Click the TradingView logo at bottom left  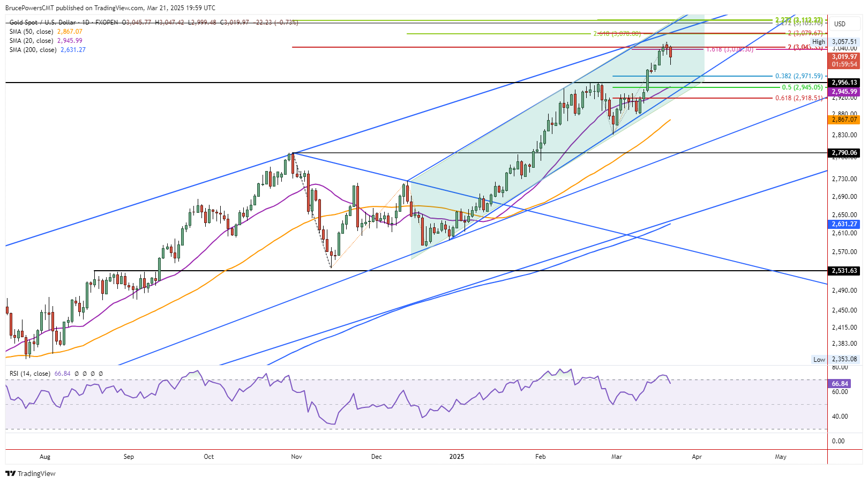tap(31, 473)
